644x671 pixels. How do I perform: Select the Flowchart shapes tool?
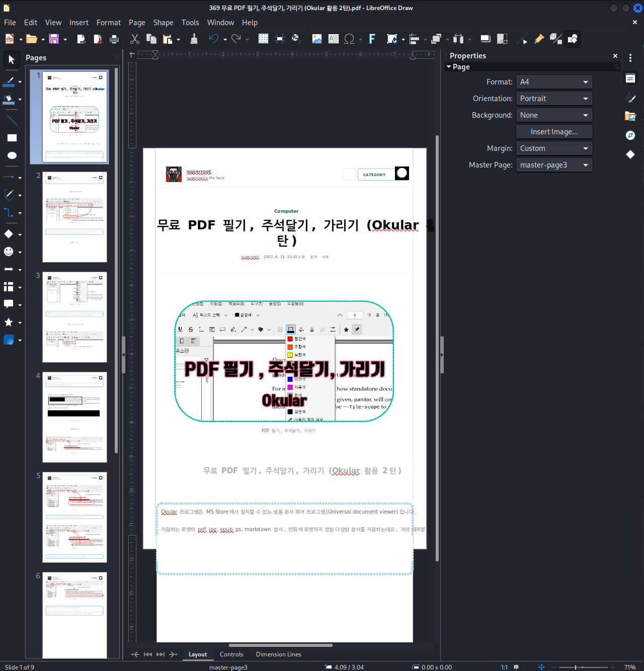pyautogui.click(x=9, y=287)
